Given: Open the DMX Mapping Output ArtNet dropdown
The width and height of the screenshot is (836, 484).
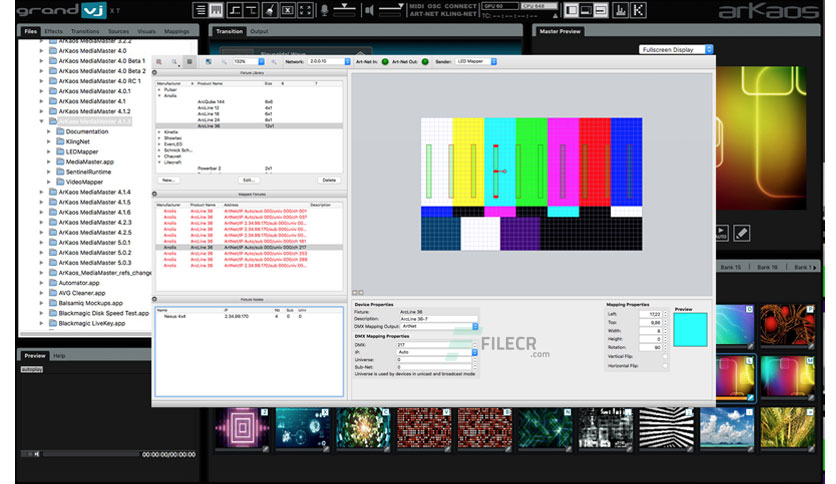Looking at the screenshot, I should tap(439, 326).
